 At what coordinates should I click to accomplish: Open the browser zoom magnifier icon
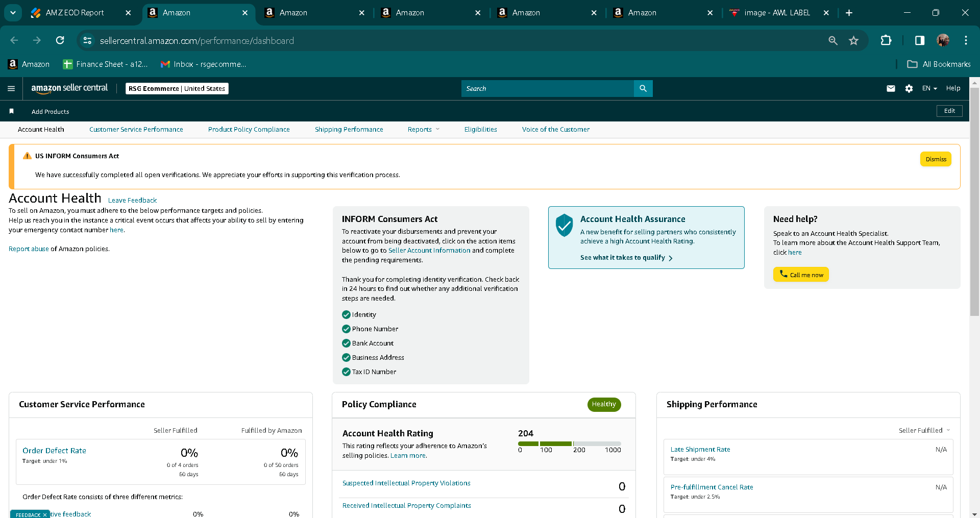pos(833,40)
